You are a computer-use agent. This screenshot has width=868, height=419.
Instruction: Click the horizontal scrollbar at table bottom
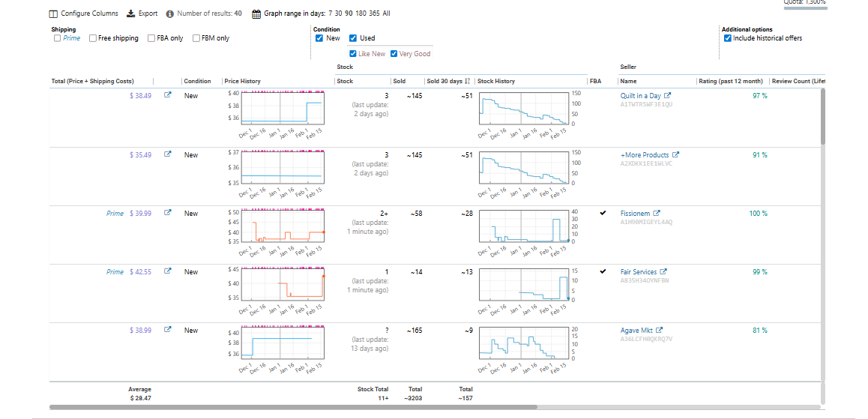[293, 407]
